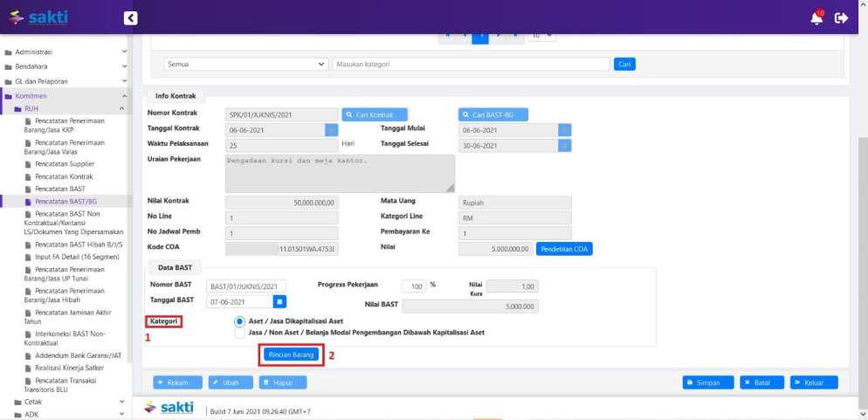
Task: Open the Tanggal Mulai calendar icon
Action: pos(565,130)
